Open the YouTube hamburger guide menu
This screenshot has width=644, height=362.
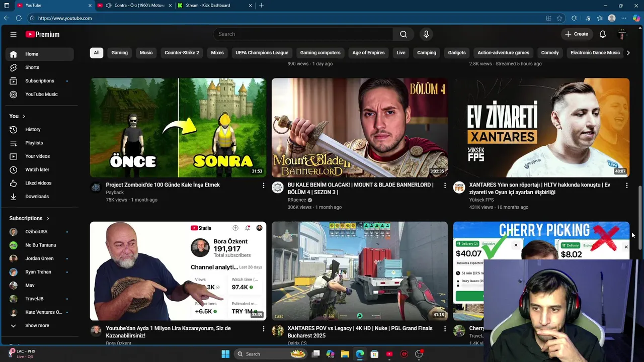tap(14, 34)
